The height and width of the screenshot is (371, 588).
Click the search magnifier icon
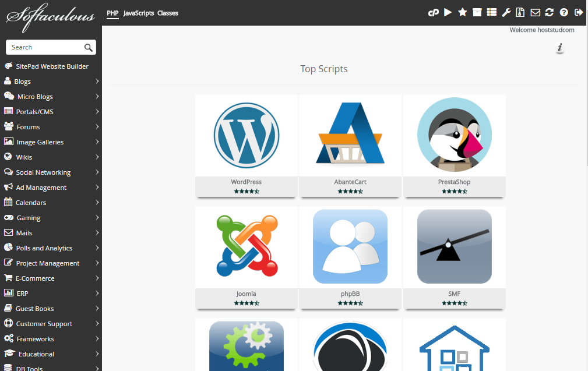point(88,47)
